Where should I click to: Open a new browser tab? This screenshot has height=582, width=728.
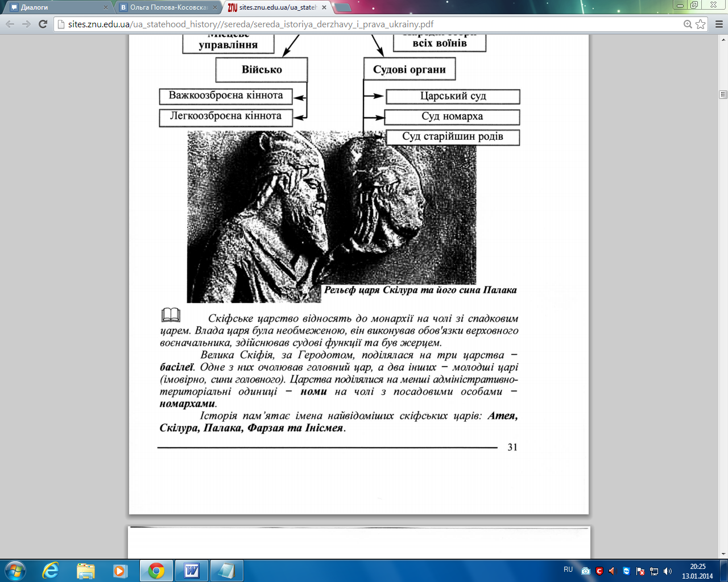[x=342, y=7]
